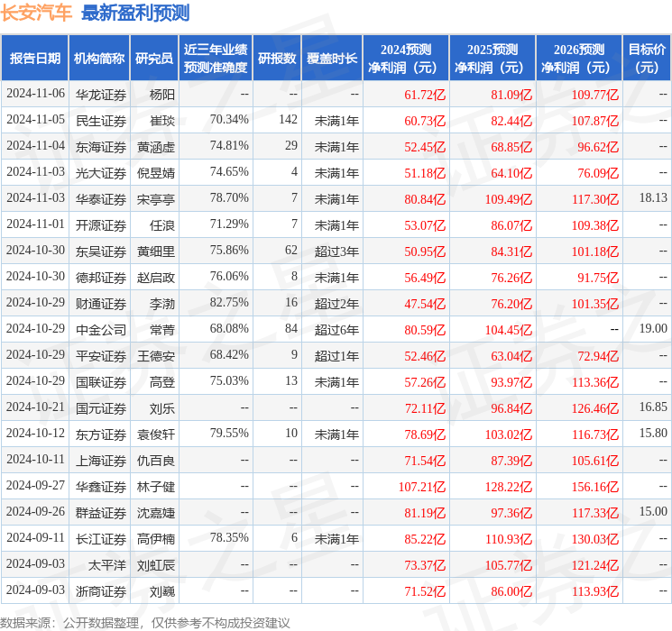Click the coverage value 超过3年

336,251
